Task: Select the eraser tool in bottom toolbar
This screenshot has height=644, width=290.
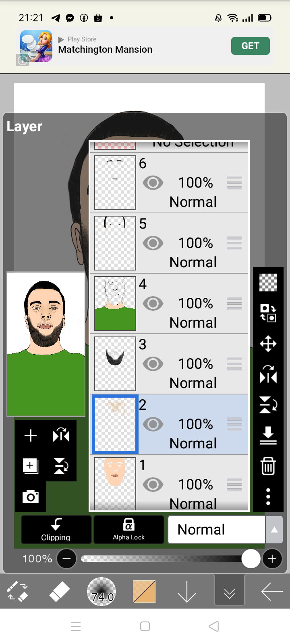Action: click(x=59, y=592)
